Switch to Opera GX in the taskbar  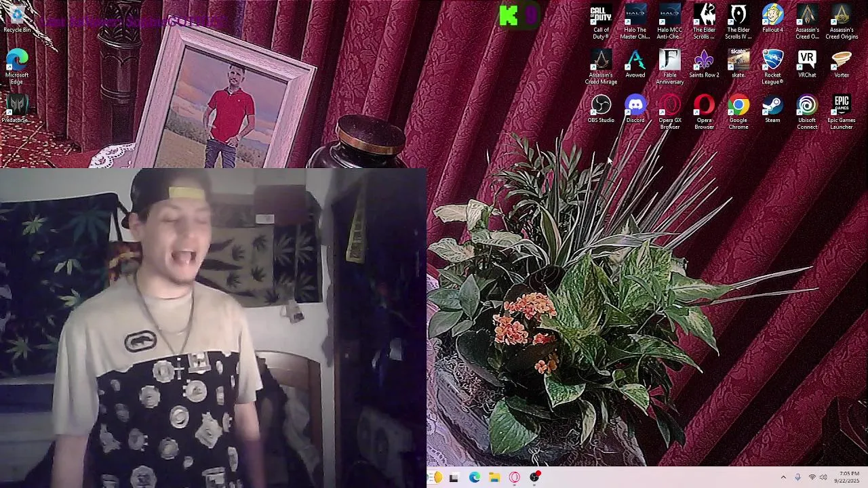[x=515, y=478]
